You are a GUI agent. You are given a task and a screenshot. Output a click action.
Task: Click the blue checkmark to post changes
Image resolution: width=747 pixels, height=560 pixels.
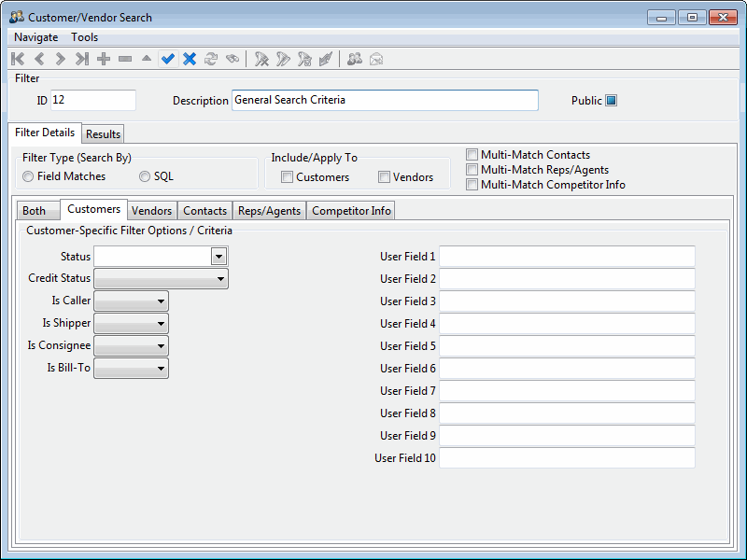[168, 59]
